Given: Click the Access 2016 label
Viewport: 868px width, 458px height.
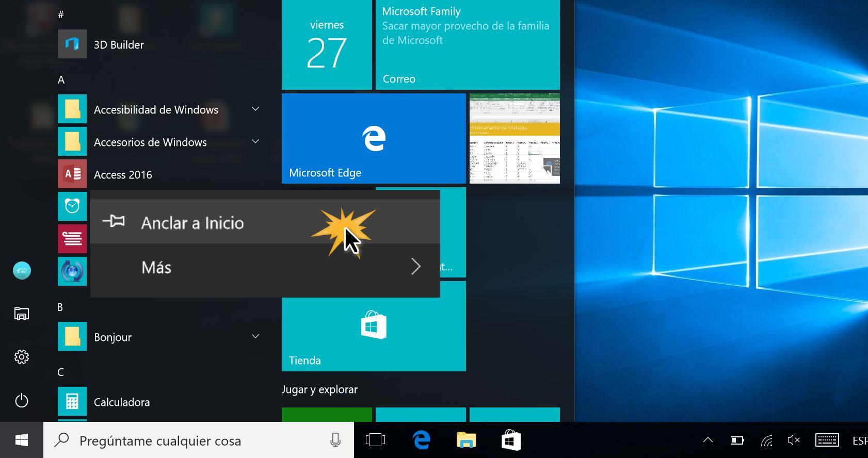Looking at the screenshot, I should (123, 175).
